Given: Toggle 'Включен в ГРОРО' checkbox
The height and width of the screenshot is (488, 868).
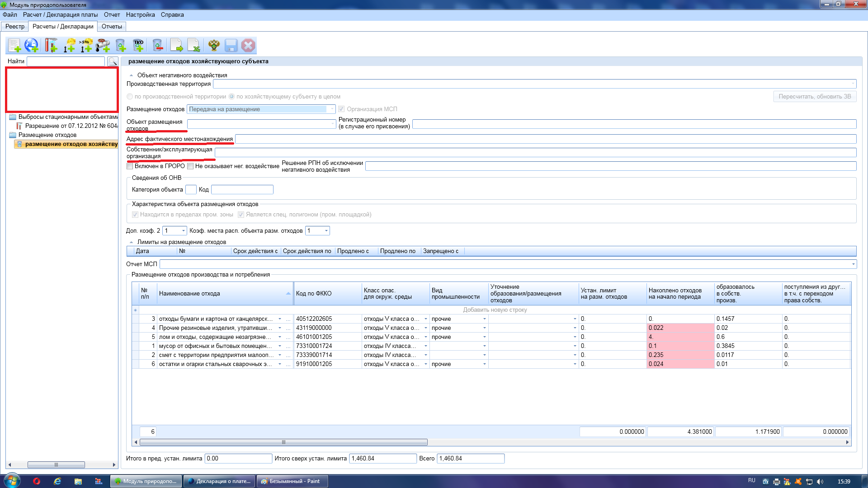Looking at the screenshot, I should tap(130, 166).
